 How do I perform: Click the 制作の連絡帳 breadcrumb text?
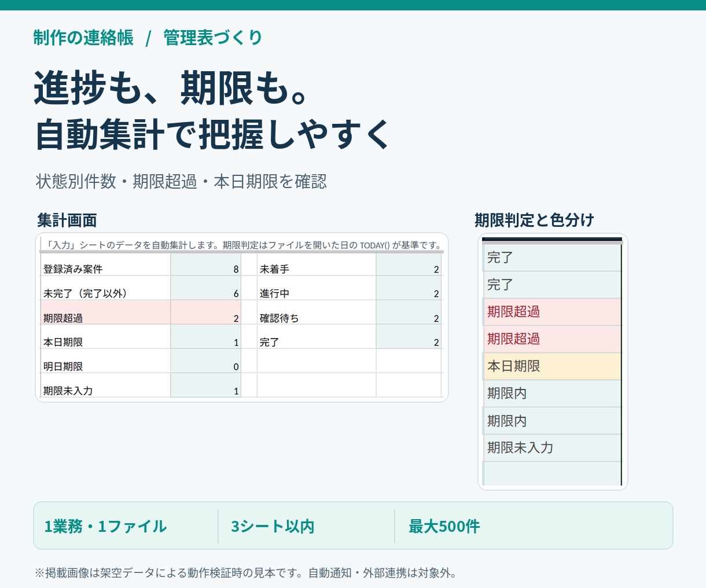pos(83,38)
